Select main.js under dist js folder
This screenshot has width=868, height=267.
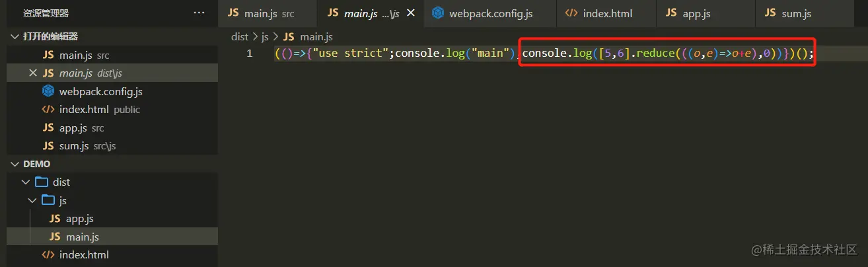pos(112,237)
